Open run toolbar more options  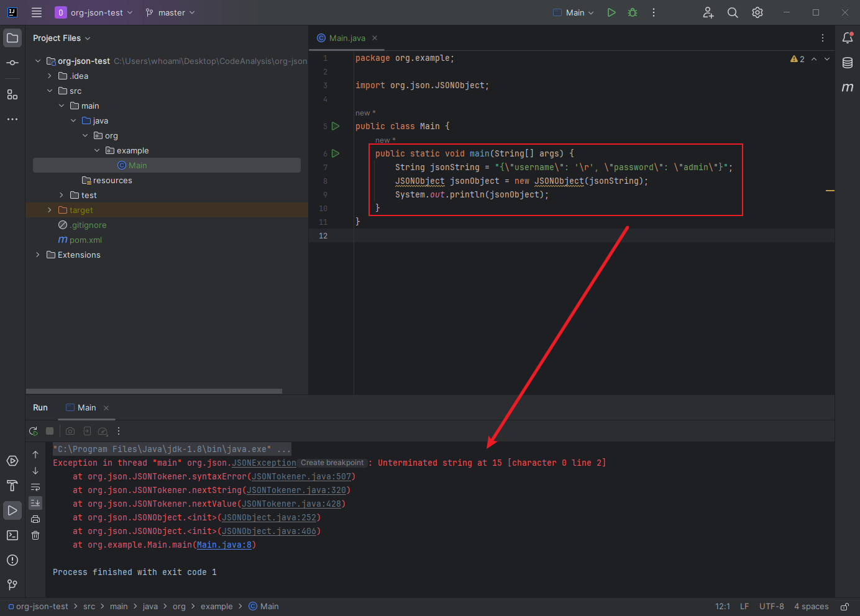tap(119, 431)
